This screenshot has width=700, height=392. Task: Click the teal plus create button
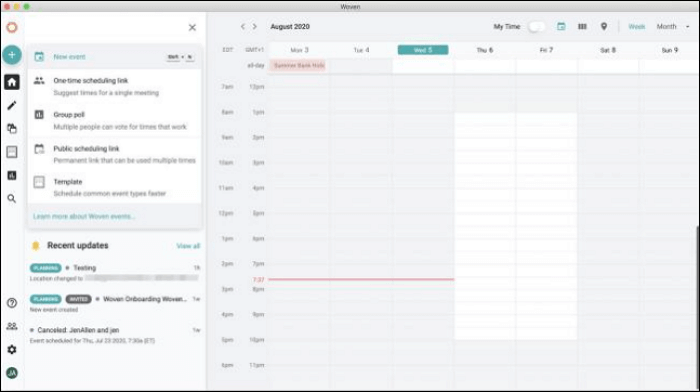click(x=12, y=55)
